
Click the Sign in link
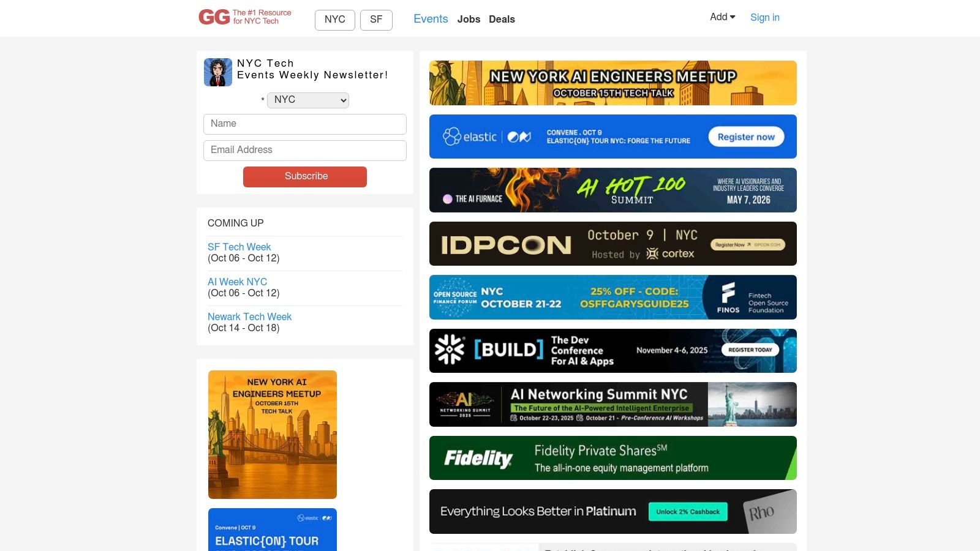click(x=765, y=17)
